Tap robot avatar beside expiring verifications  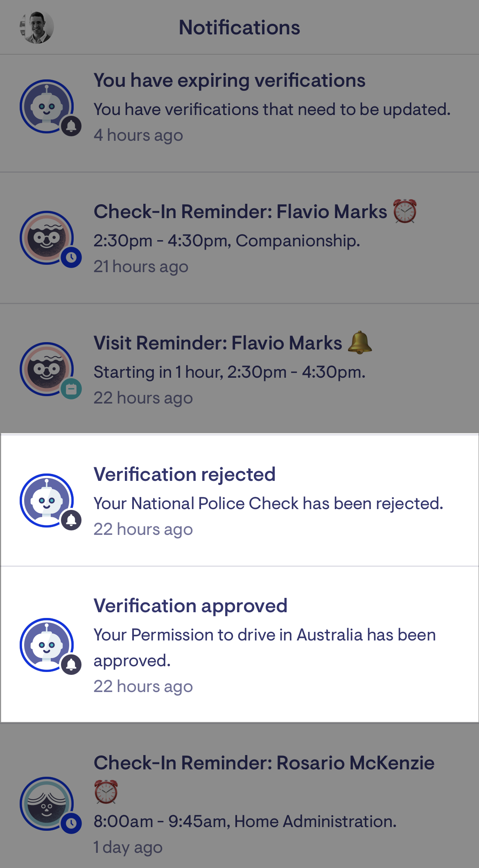tap(47, 106)
